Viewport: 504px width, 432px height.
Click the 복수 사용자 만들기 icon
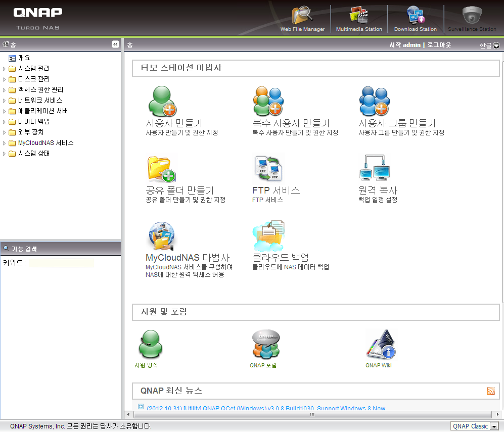coord(268,101)
